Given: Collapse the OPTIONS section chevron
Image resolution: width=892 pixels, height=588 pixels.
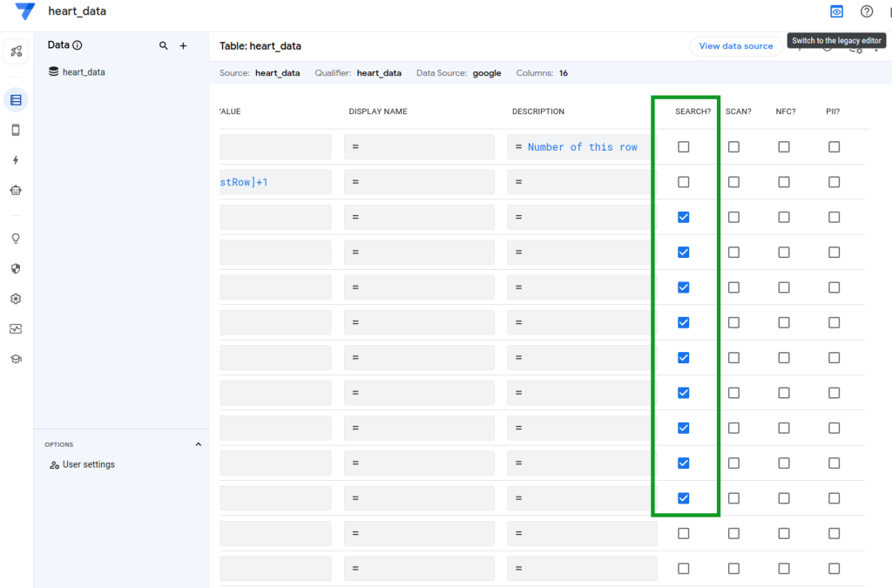Looking at the screenshot, I should (x=198, y=444).
